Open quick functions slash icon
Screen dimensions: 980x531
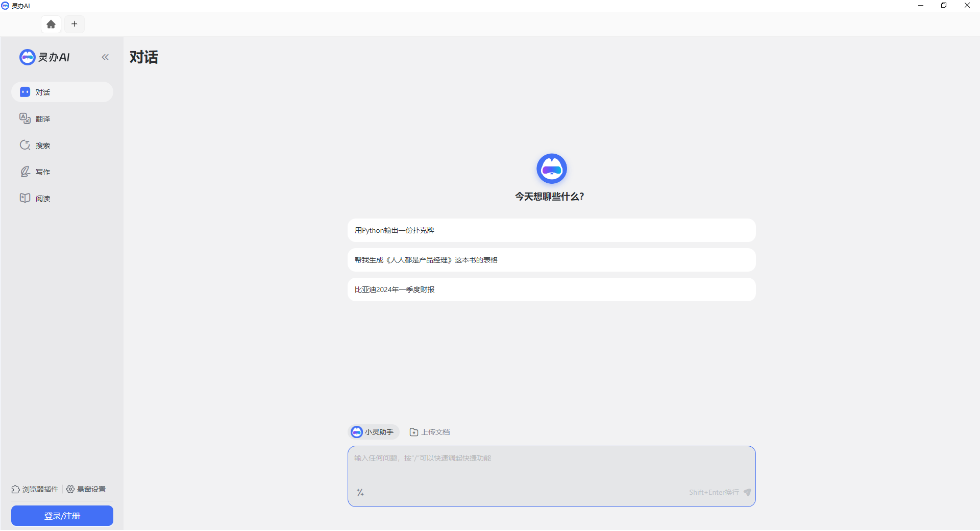(360, 492)
